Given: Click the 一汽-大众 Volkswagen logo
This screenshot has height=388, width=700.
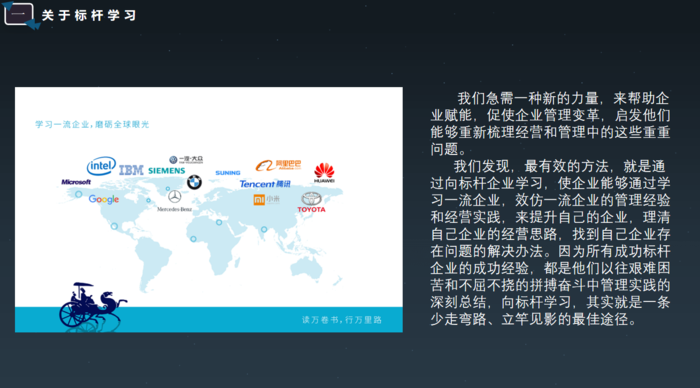Looking at the screenshot, I should (186, 160).
